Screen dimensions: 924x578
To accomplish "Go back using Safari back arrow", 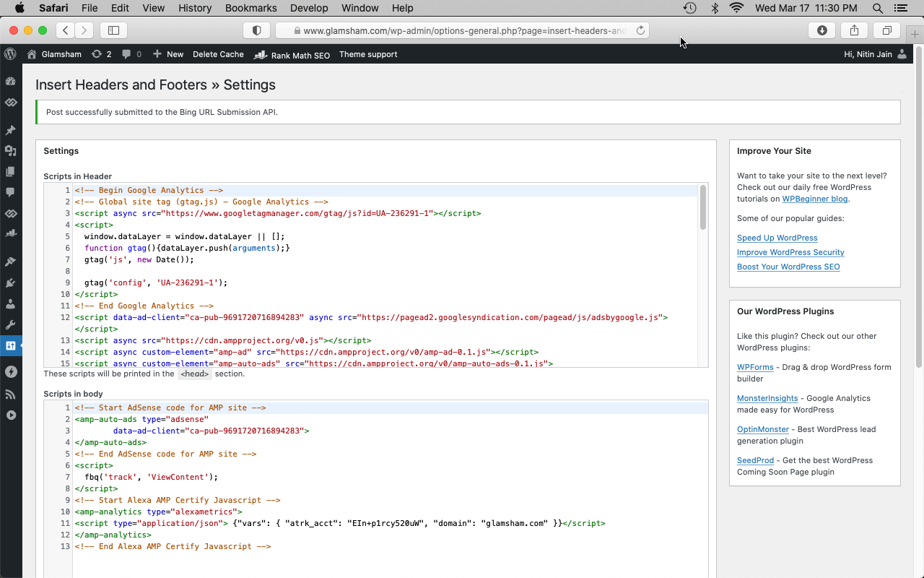I will tap(66, 30).
